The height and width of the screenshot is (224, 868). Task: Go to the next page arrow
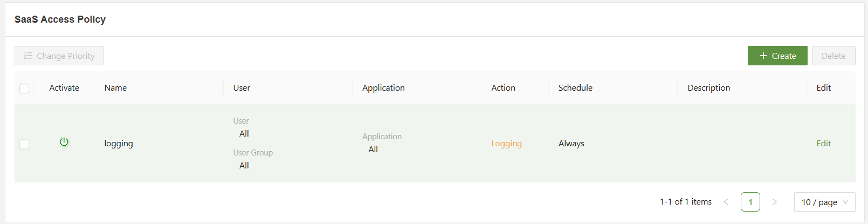pos(774,202)
